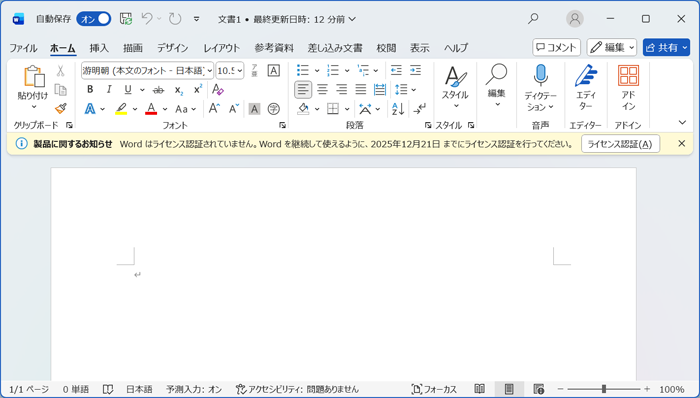
Task: Click the enclosed character icon
Action: (273, 109)
